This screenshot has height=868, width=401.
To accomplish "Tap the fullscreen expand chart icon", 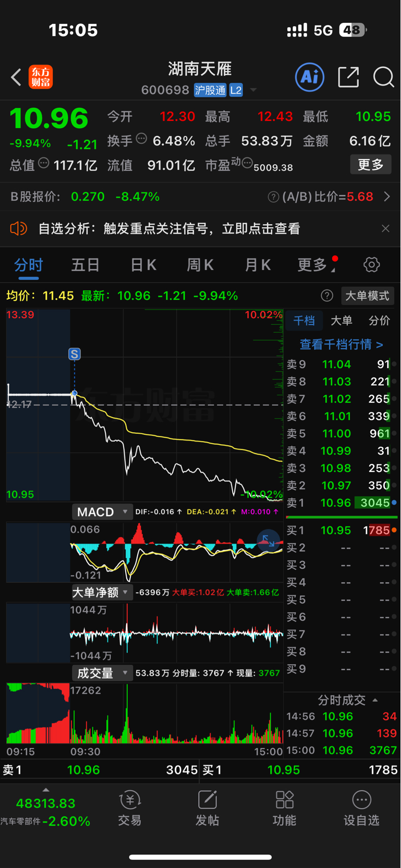I will pyautogui.click(x=269, y=540).
